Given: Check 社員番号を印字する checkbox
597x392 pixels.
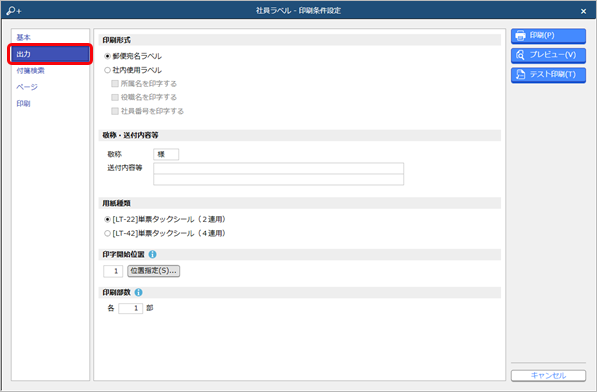Looking at the screenshot, I should tap(115, 111).
